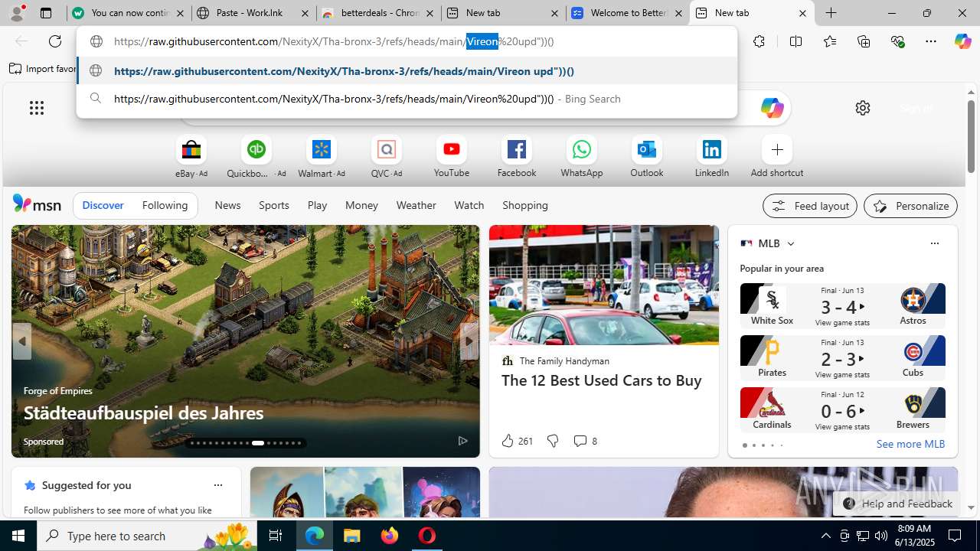Show next slide in Forge carousel
Screen dimensions: 980x551
tap(469, 341)
